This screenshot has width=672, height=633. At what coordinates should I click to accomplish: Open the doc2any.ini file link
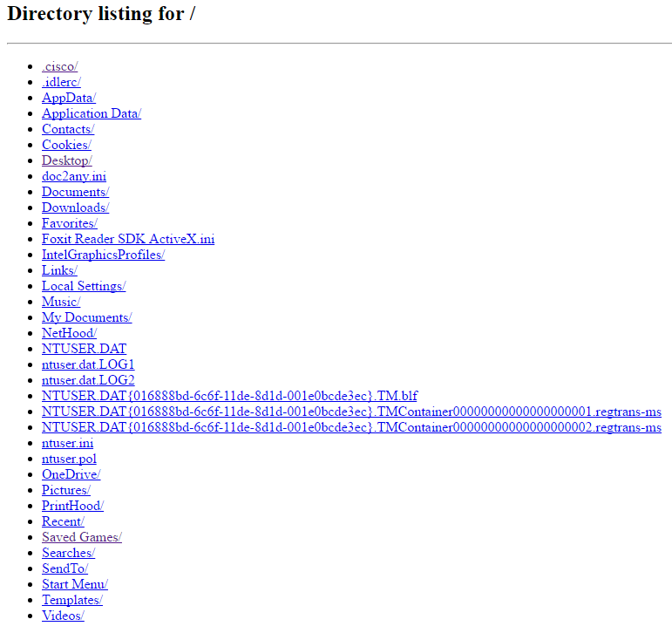point(74,176)
